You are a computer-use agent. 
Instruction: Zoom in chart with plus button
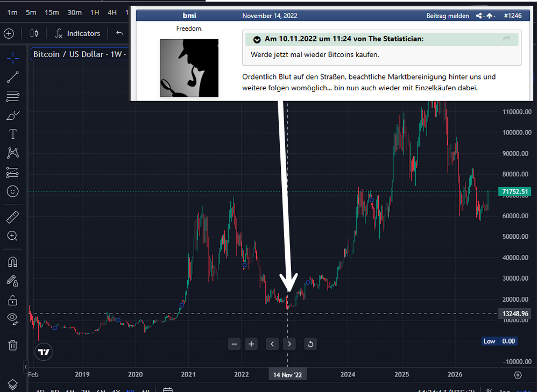251,344
